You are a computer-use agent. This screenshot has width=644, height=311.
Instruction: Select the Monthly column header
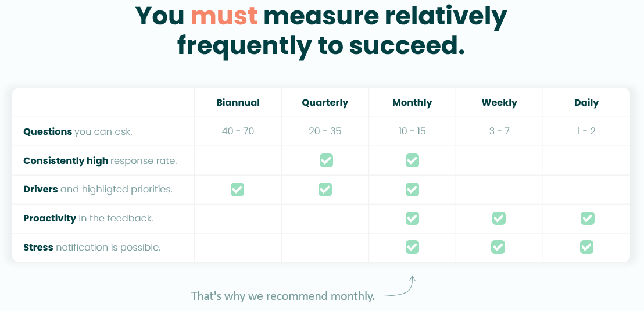[x=412, y=103]
